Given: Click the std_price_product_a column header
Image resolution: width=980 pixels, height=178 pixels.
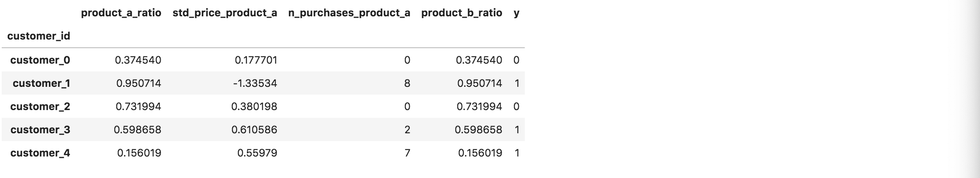Looking at the screenshot, I should [225, 13].
